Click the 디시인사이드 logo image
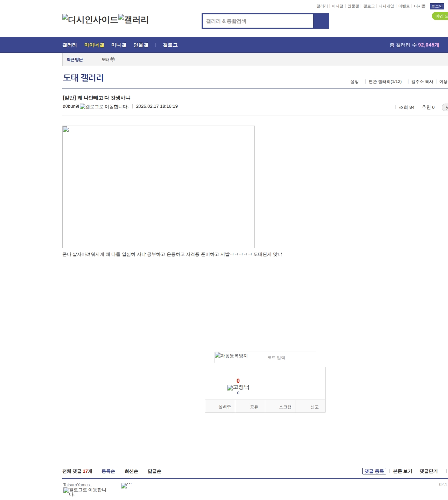This screenshot has height=500, width=448. pyautogui.click(x=90, y=19)
